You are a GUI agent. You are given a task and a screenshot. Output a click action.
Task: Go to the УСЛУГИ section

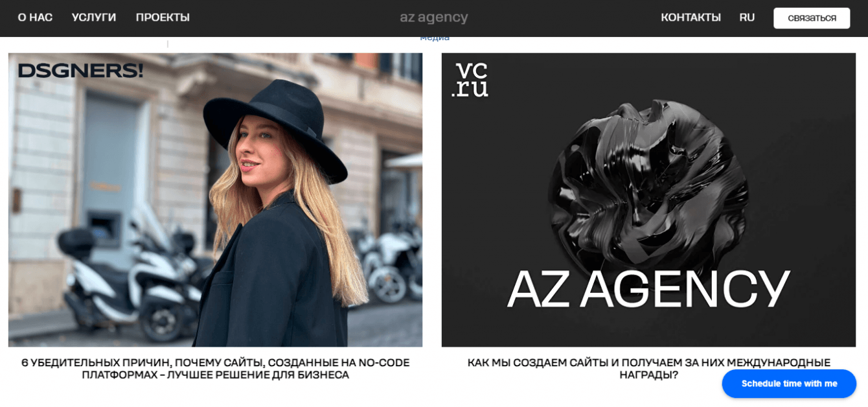(94, 17)
